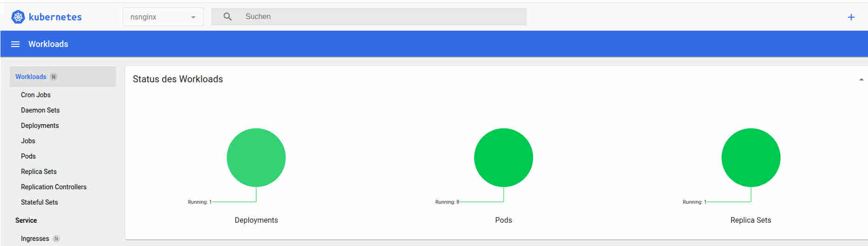The image size is (868, 246).
Task: Navigate to Jobs in sidebar
Action: 28,141
